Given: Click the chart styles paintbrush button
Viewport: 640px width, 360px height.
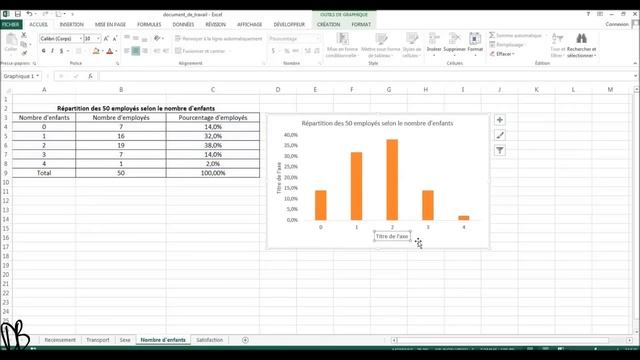Looking at the screenshot, I should pyautogui.click(x=500, y=135).
